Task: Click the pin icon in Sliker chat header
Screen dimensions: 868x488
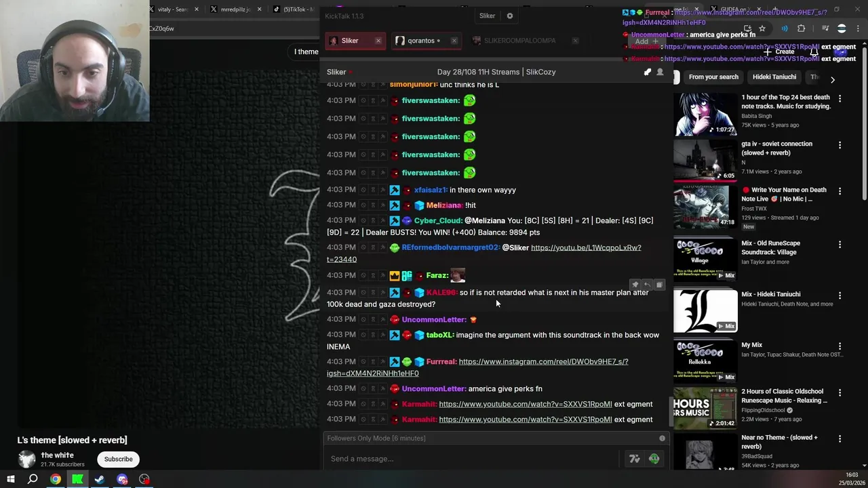Action: tap(648, 72)
